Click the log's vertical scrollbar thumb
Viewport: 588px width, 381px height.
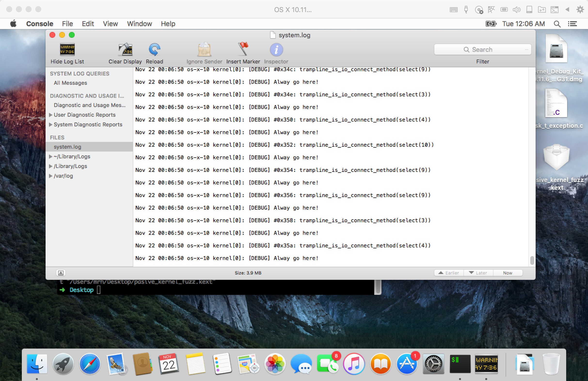[532, 260]
